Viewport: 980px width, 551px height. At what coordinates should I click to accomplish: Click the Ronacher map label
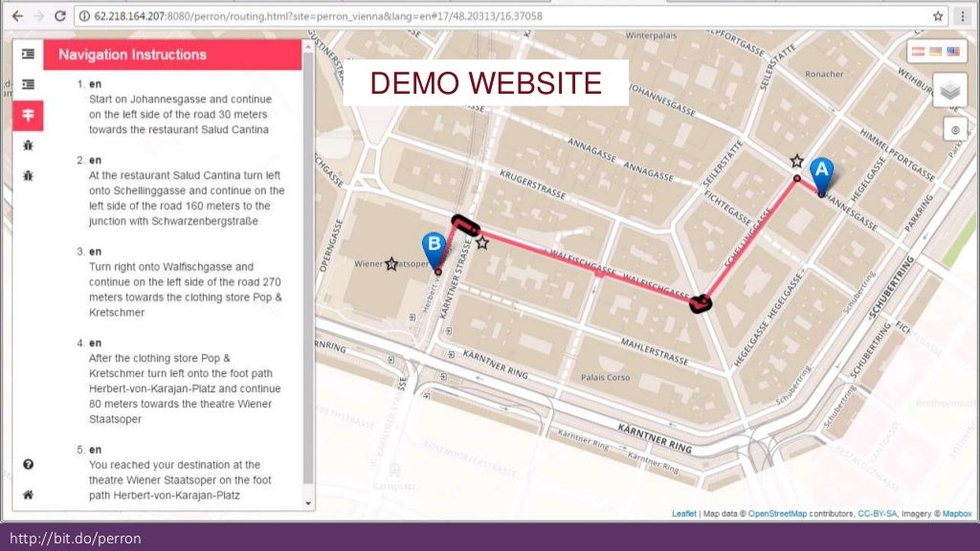point(824,74)
